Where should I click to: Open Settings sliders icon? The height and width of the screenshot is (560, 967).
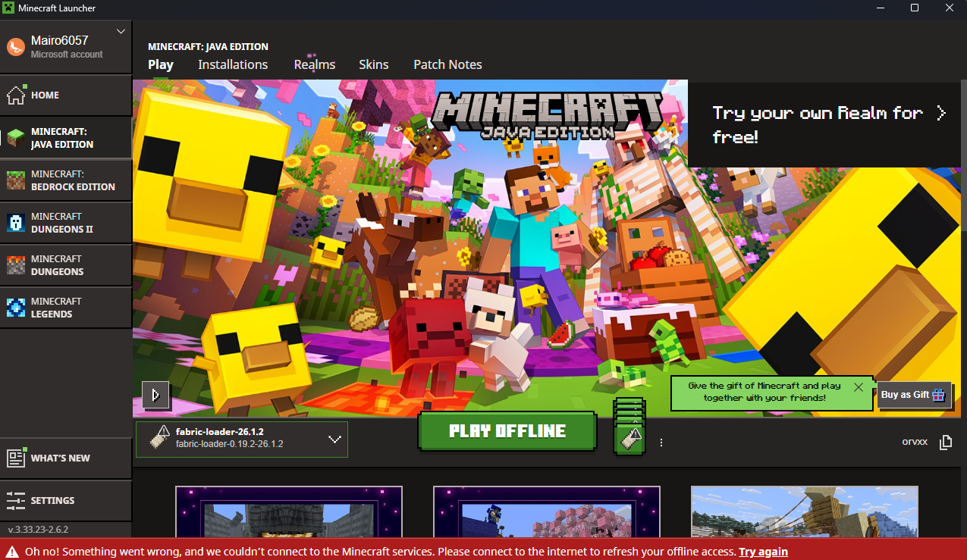16,500
